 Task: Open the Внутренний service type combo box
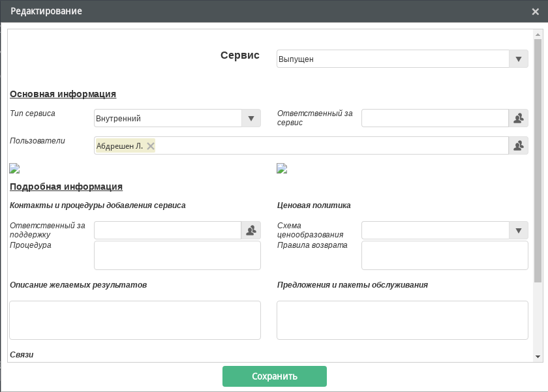177,119
